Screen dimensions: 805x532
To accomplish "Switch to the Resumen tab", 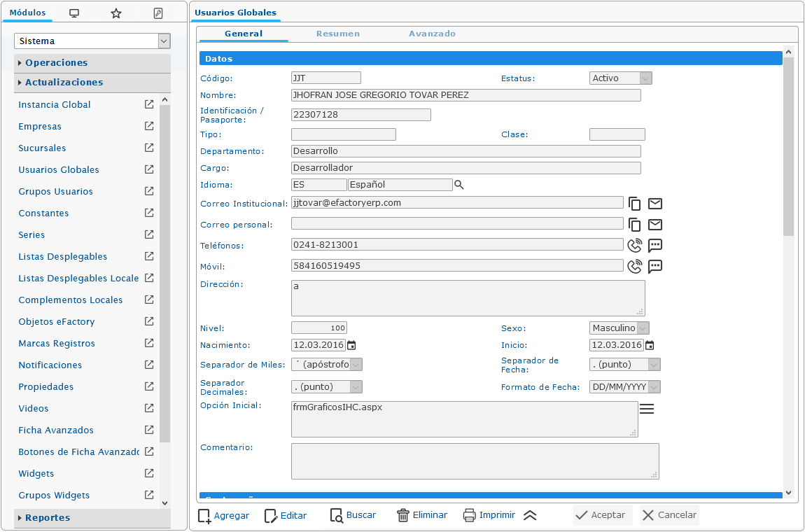I will [337, 34].
